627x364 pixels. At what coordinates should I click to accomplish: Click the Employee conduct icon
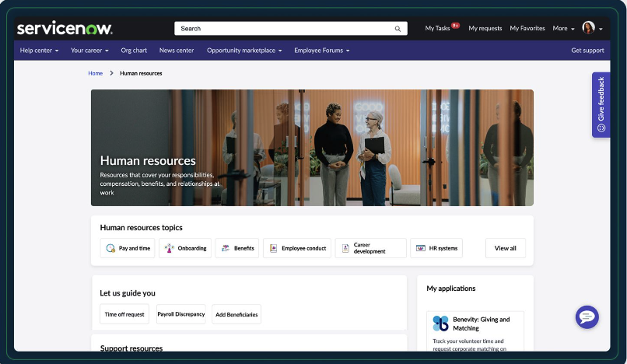pyautogui.click(x=273, y=248)
